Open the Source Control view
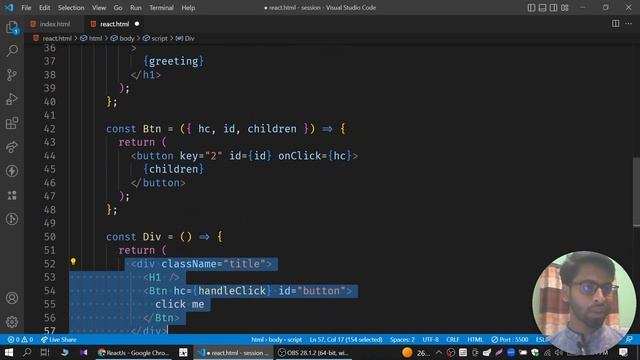The height and width of the screenshot is (360, 640). [x=12, y=75]
